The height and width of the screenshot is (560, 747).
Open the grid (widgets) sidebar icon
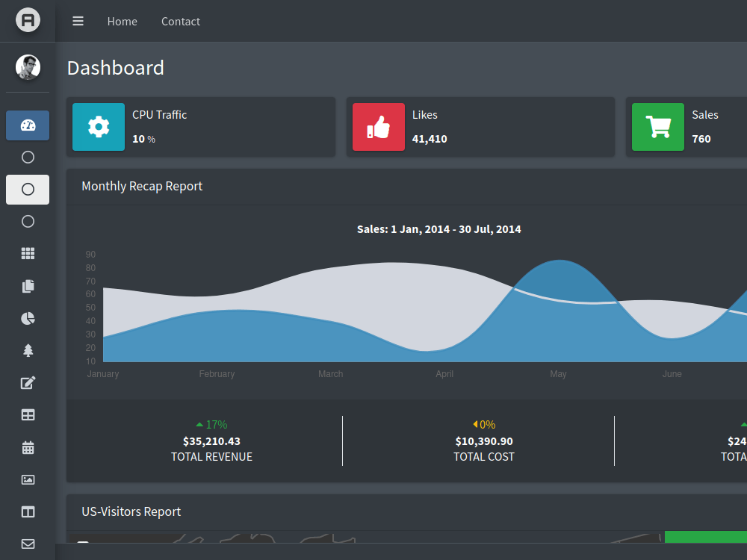(28, 254)
